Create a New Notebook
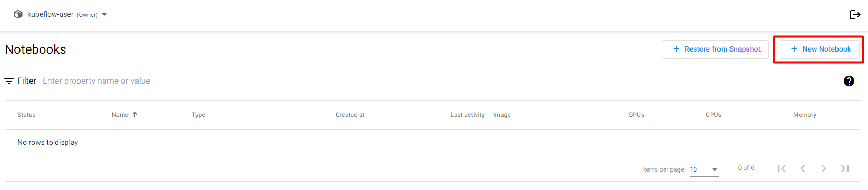868x190 pixels. [x=820, y=49]
